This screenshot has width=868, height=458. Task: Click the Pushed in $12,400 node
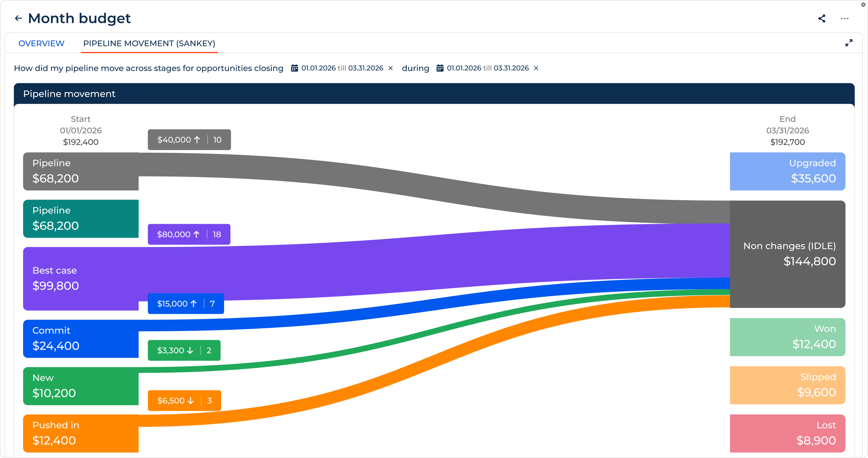81,433
